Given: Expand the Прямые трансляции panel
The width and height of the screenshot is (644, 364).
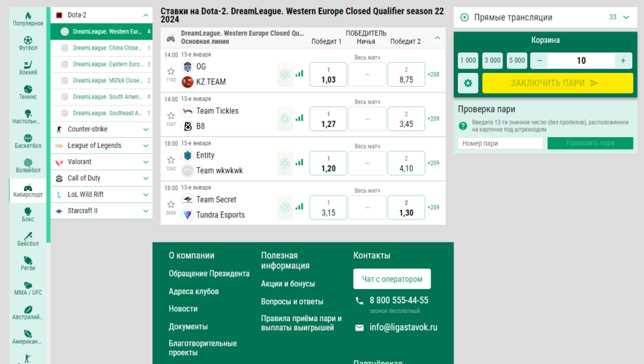Looking at the screenshot, I should click(626, 17).
